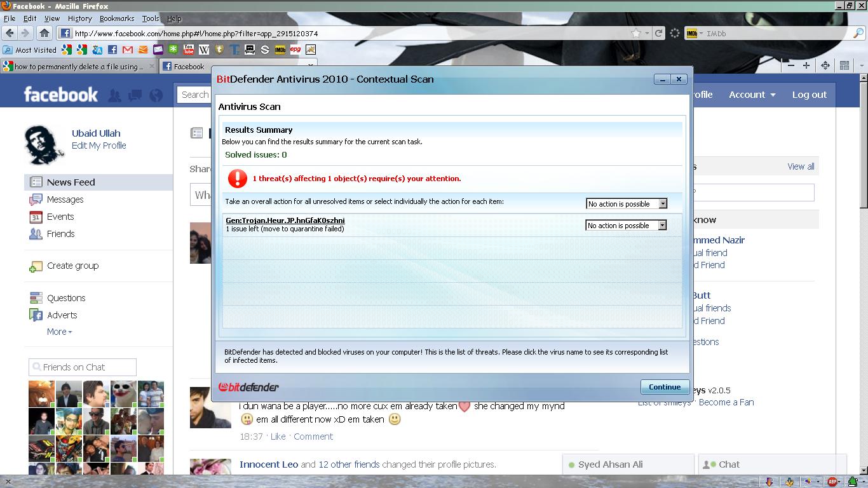Open the IMDb search engine selector arrow

point(702,34)
